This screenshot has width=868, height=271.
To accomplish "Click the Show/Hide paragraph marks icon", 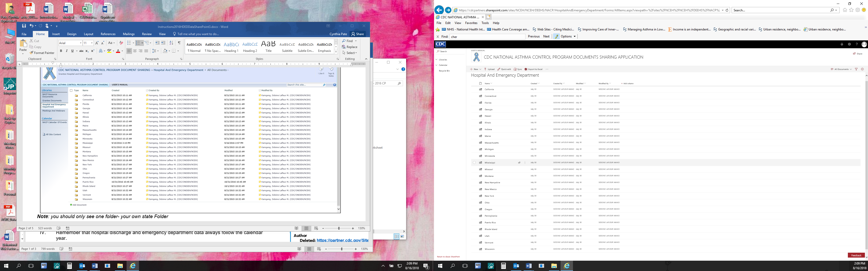I will (179, 43).
